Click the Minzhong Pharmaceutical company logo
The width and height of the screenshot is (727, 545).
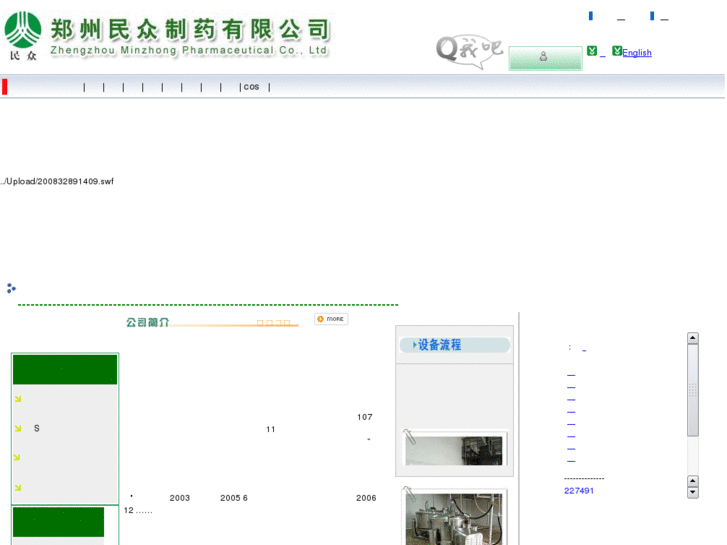166,36
